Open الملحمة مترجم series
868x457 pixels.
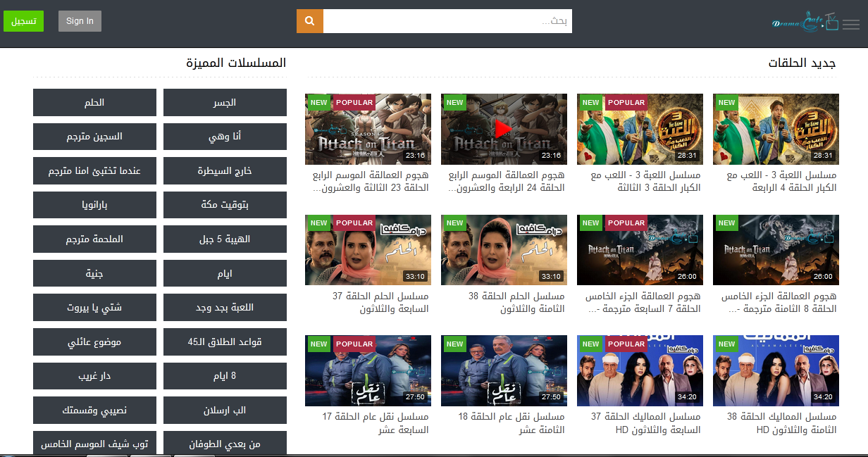click(94, 239)
